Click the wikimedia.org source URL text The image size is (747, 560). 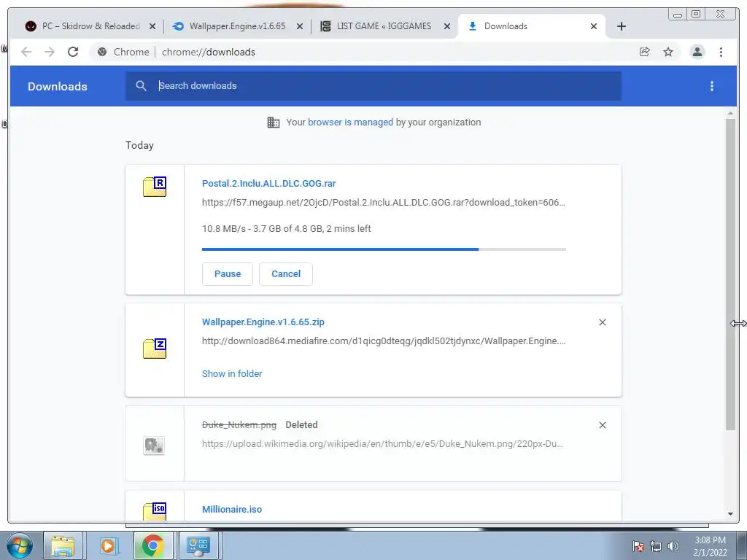point(382,444)
